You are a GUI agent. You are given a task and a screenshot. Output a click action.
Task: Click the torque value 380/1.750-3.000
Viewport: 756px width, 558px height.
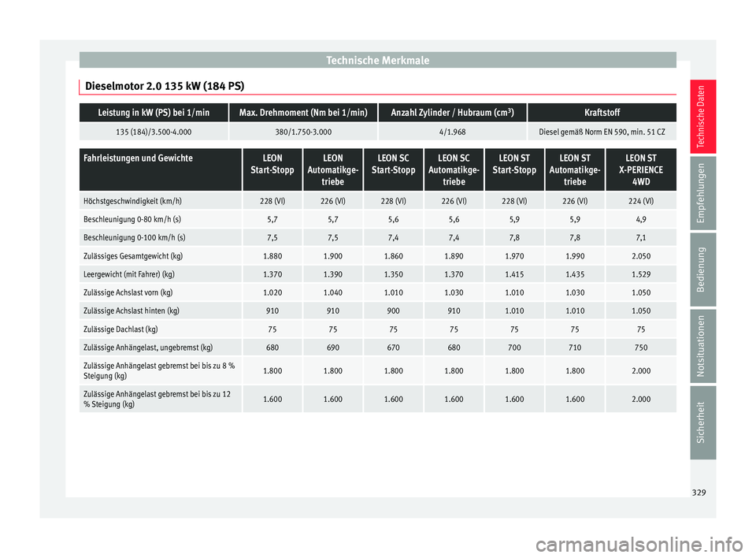coord(303,132)
